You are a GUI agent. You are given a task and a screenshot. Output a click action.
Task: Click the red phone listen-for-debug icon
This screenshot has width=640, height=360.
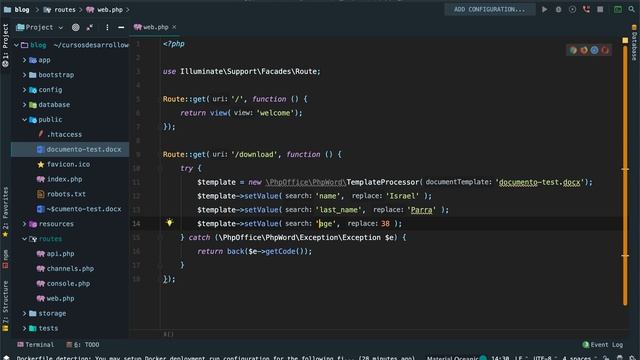(x=586, y=9)
